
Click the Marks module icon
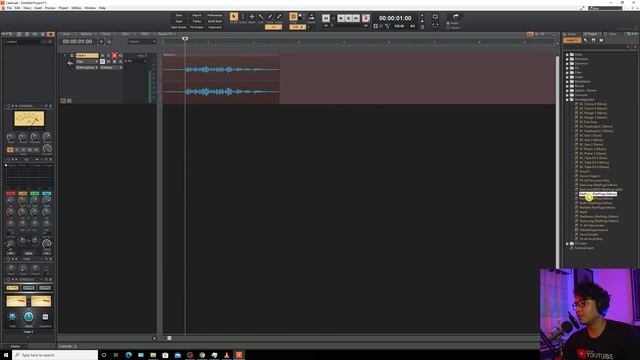pos(311,17)
